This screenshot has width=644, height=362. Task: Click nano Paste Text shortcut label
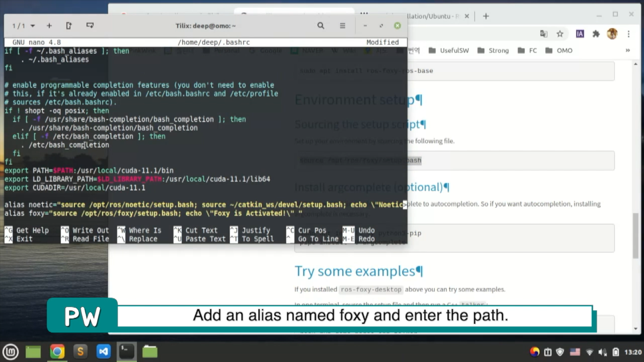pos(205,239)
